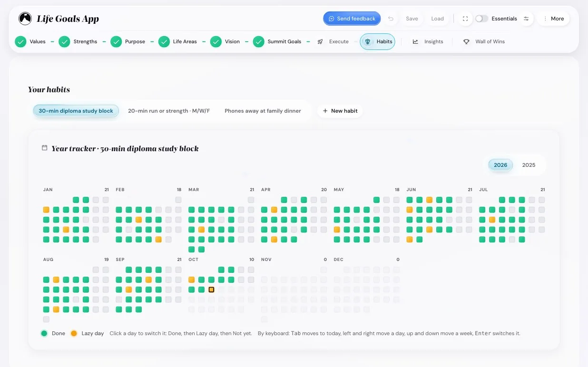The image size is (588, 367).
Task: Click the Send feedback button
Action: point(352,19)
